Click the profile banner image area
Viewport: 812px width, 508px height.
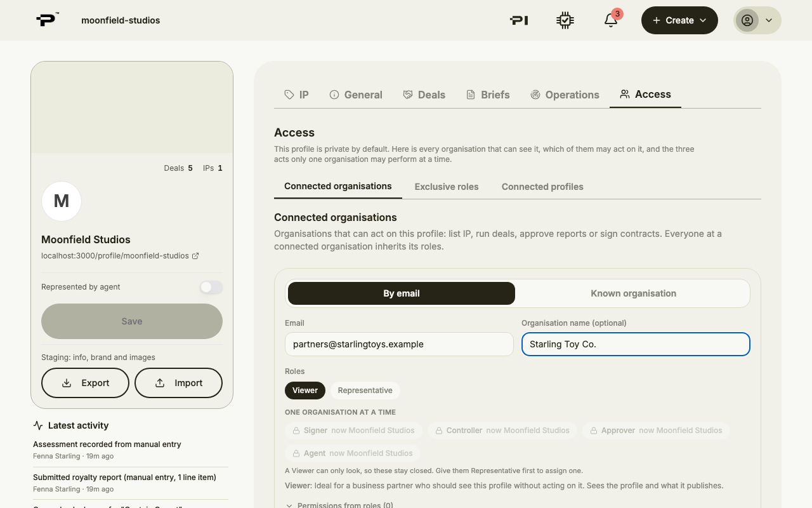pyautogui.click(x=132, y=107)
